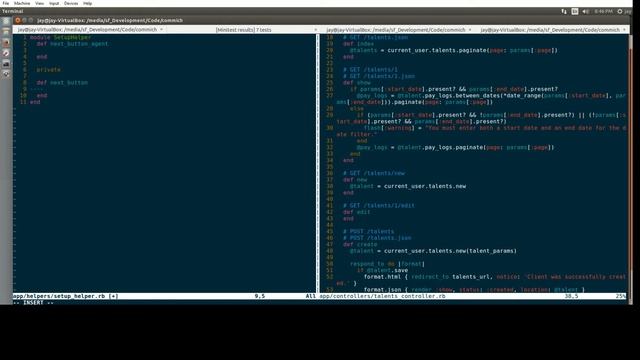Click the '9,5' cursor position indicator

pos(260,296)
